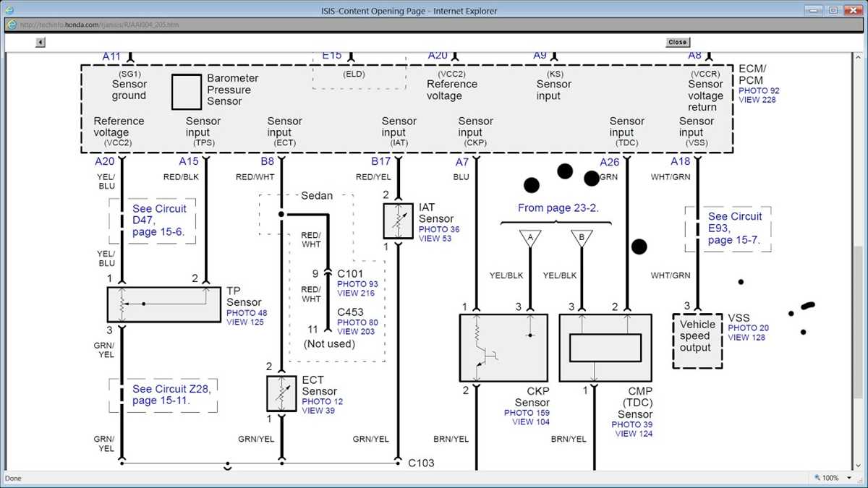Image resolution: width=868 pixels, height=488 pixels.
Task: Click the From page 23-2 reference
Action: [x=558, y=207]
